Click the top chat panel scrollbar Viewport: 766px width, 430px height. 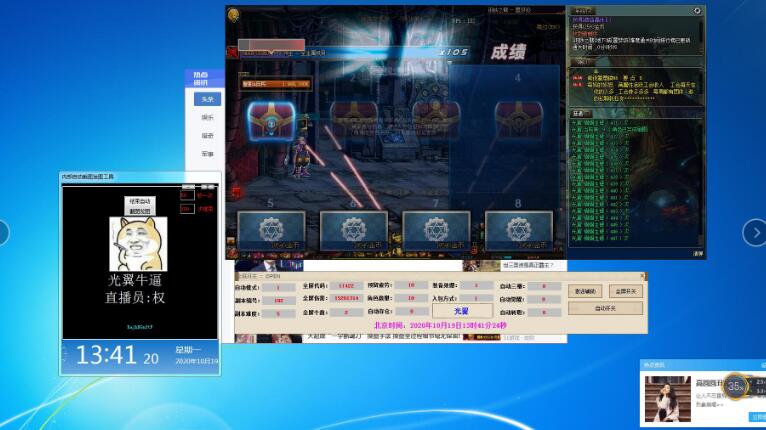[x=702, y=34]
